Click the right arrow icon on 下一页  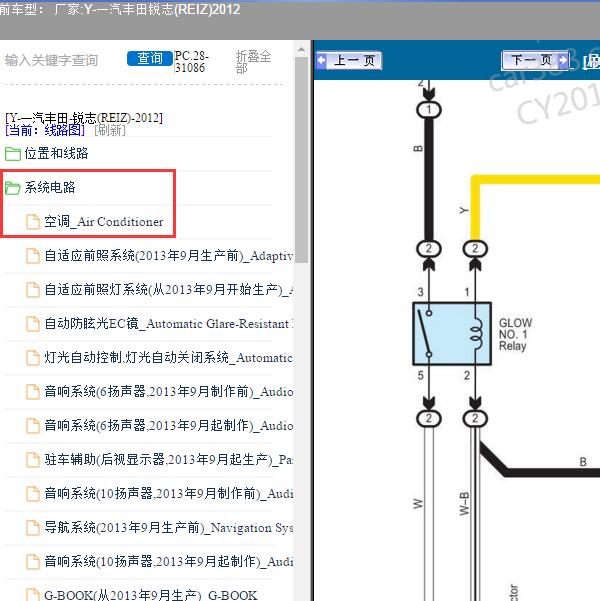[562, 60]
